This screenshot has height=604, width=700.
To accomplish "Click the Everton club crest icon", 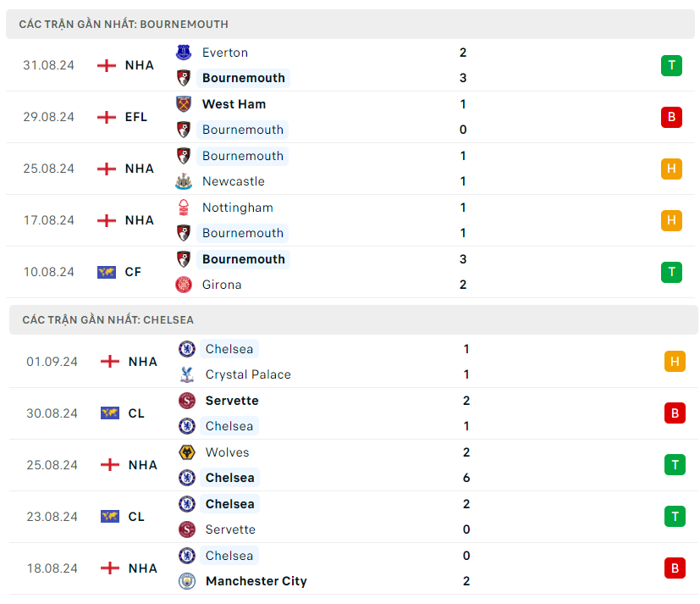I will pyautogui.click(x=184, y=53).
